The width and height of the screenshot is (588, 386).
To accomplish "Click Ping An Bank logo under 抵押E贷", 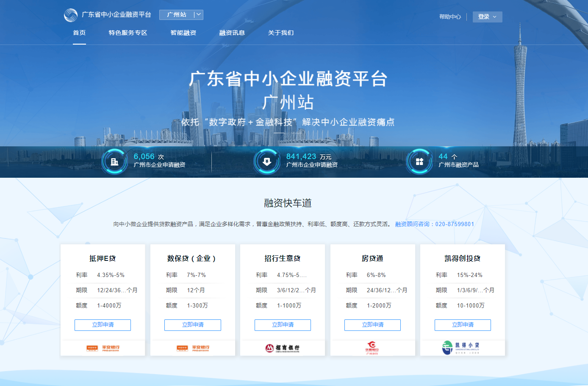I will pyautogui.click(x=103, y=348).
